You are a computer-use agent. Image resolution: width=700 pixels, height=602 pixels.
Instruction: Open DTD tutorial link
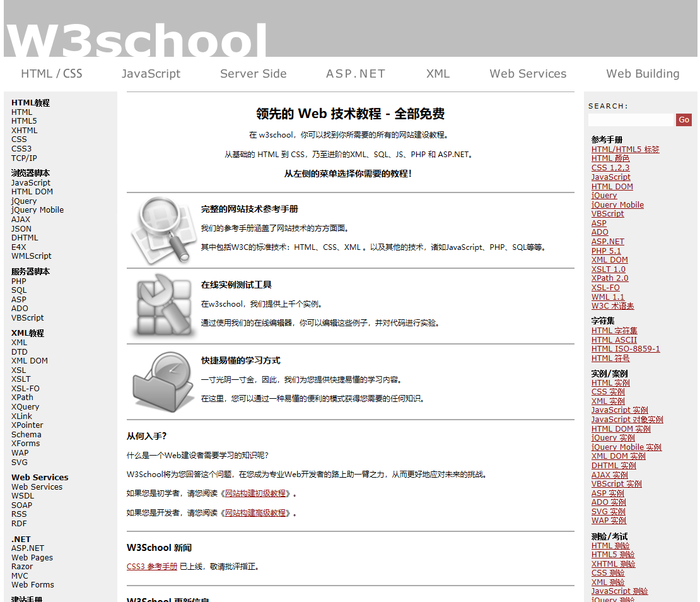[x=19, y=352]
